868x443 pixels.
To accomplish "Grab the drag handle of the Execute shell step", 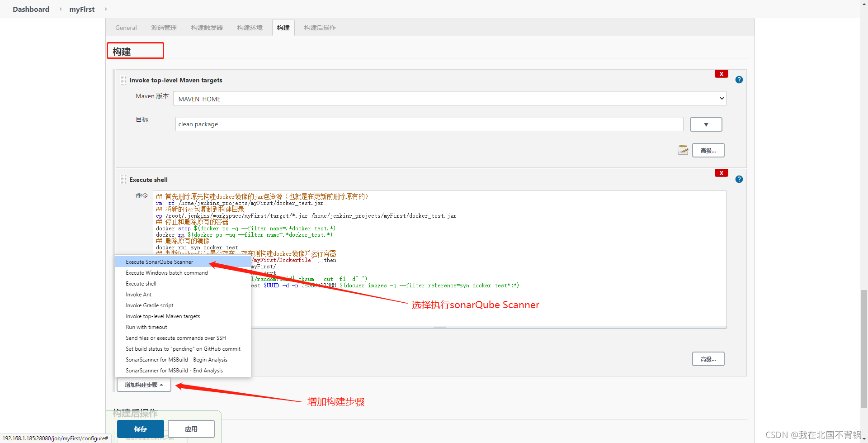I will point(123,180).
